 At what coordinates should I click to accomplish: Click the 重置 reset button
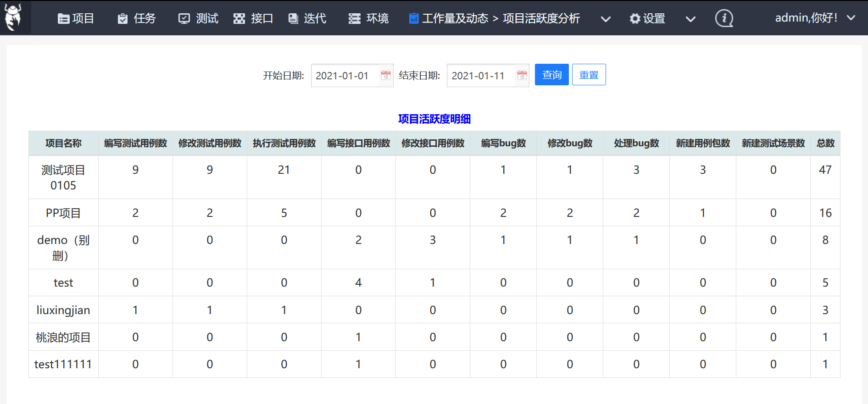589,75
